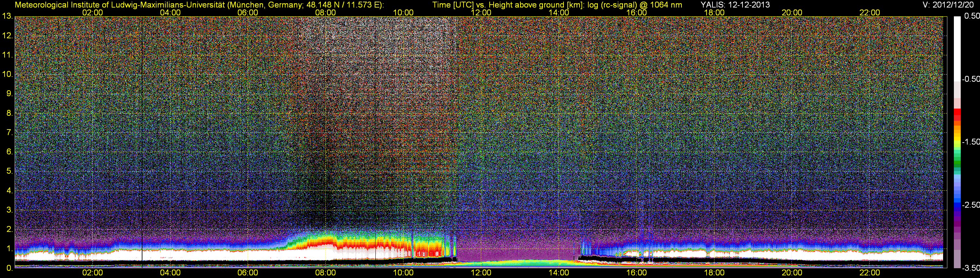Pick the 12 km height axis label

click(7, 36)
